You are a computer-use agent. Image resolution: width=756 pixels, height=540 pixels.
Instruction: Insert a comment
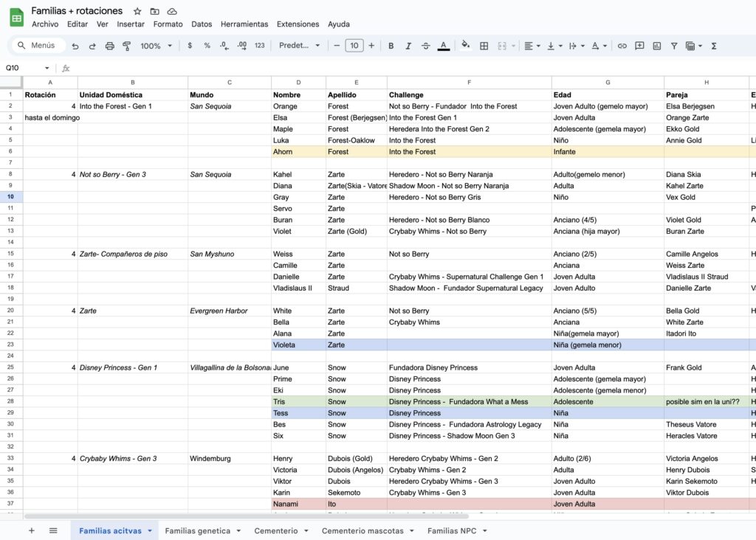pyautogui.click(x=639, y=46)
